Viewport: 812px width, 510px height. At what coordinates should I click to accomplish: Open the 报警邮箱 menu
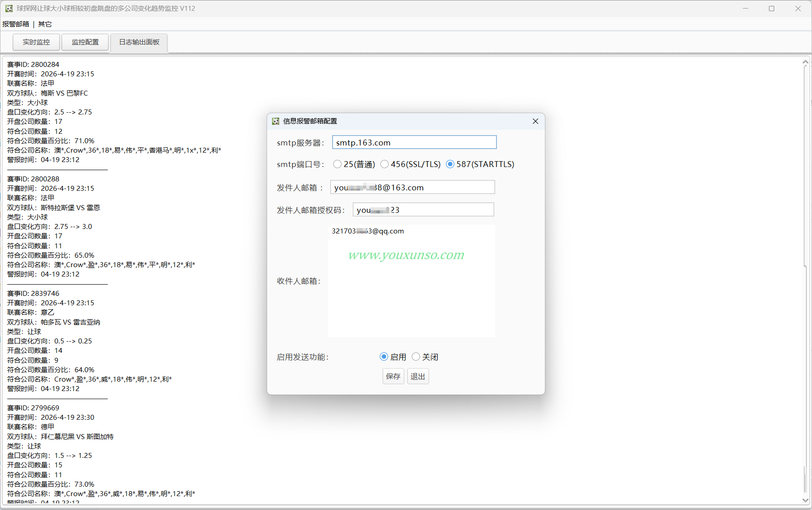pos(16,24)
